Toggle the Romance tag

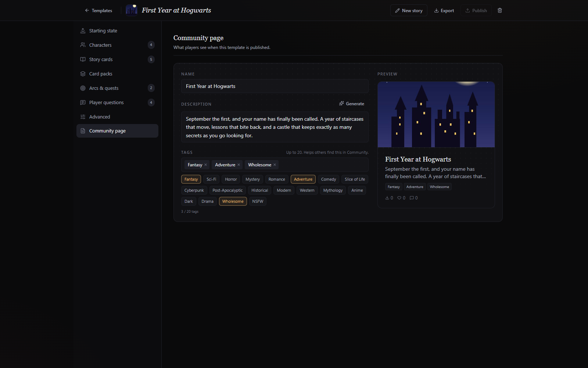click(x=277, y=179)
